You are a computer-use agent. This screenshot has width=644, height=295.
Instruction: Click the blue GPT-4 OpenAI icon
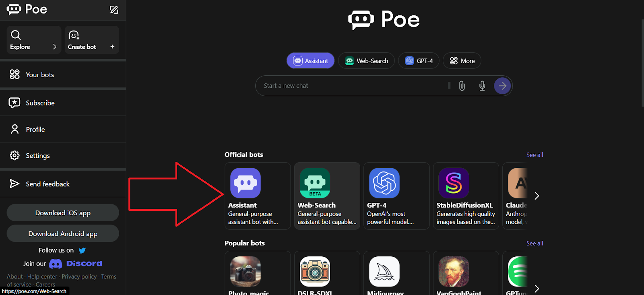coord(384,183)
